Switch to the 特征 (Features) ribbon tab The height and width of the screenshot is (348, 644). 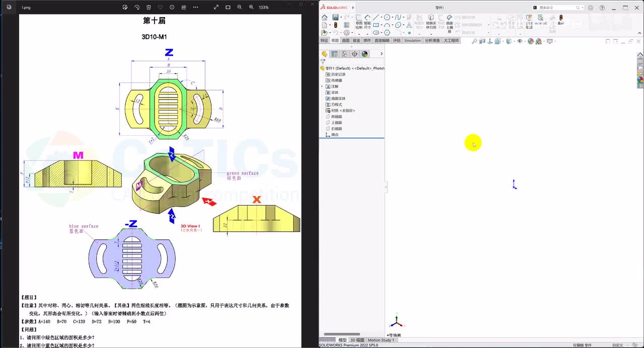coord(325,40)
